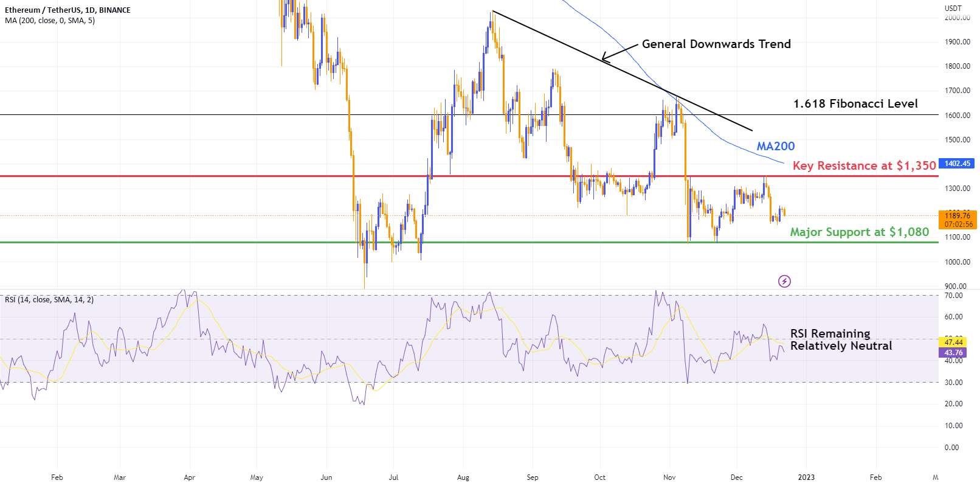Click the 1600.00 price axis label

958,116
